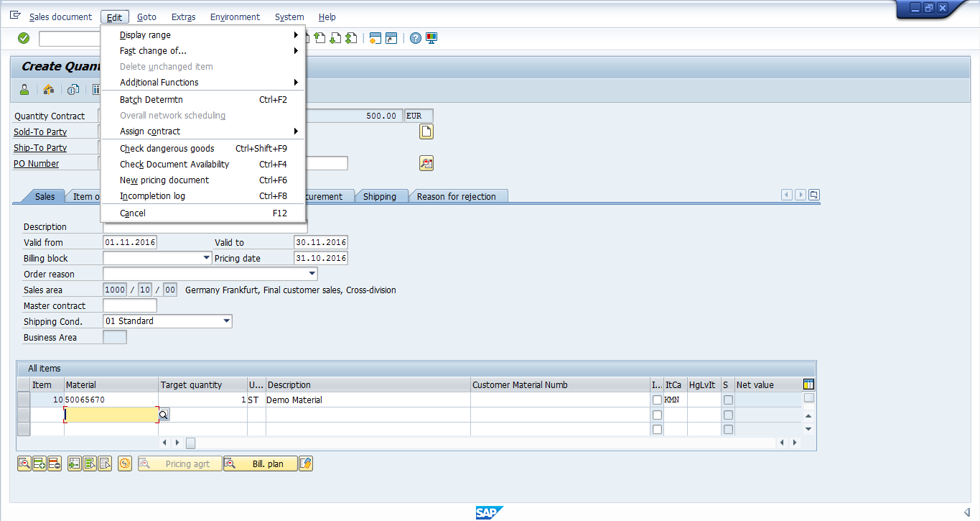Click the items table horizontal scrollbar thumb
The image size is (980, 521).
click(x=190, y=443)
